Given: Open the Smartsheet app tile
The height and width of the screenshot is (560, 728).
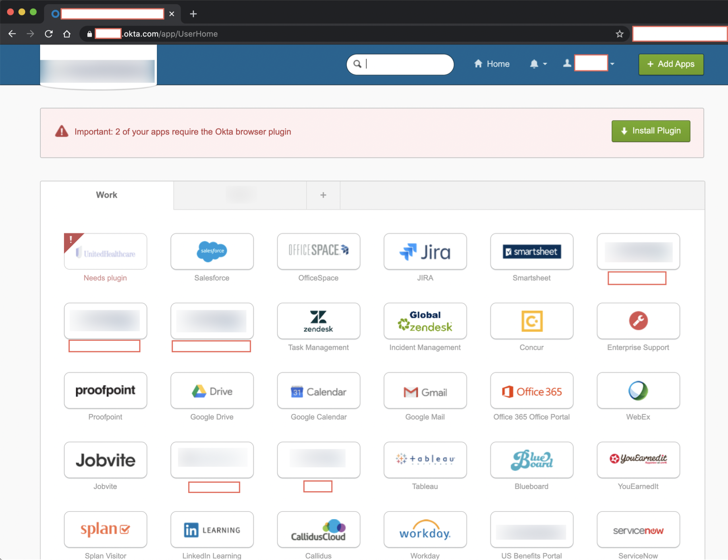Looking at the screenshot, I should point(531,251).
